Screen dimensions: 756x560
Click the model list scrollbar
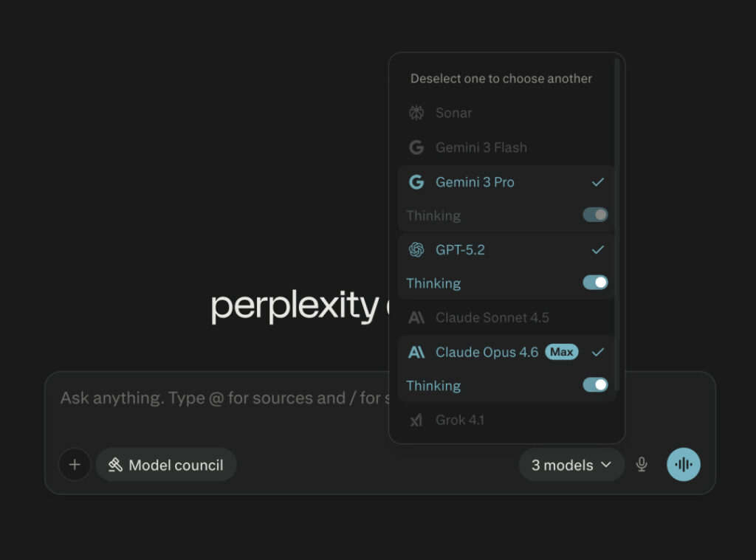click(x=617, y=221)
